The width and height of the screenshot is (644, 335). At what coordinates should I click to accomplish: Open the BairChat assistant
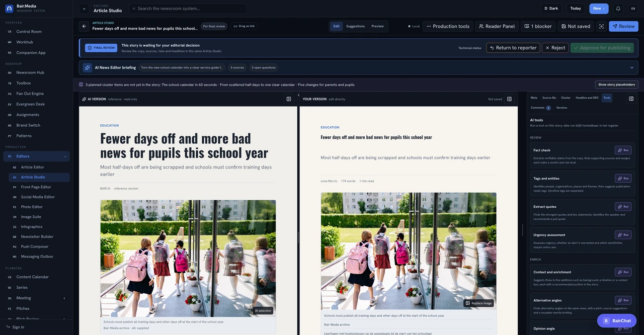(x=617, y=320)
